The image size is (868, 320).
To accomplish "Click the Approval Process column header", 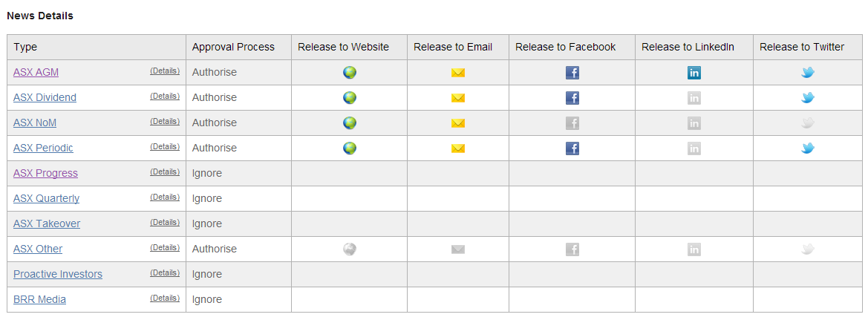I will point(233,47).
